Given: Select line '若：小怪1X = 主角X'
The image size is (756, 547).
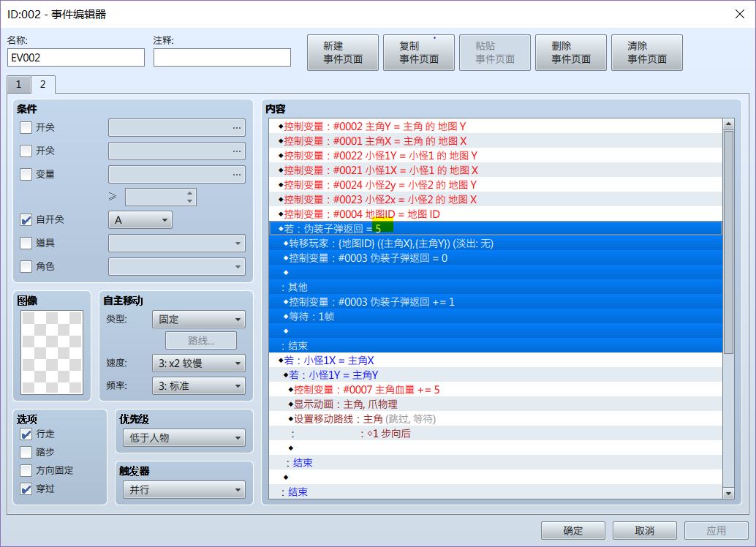Looking at the screenshot, I should pos(496,361).
